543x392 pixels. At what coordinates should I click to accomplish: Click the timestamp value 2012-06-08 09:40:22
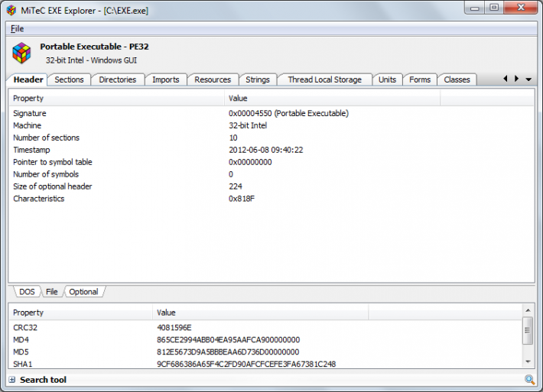click(265, 150)
